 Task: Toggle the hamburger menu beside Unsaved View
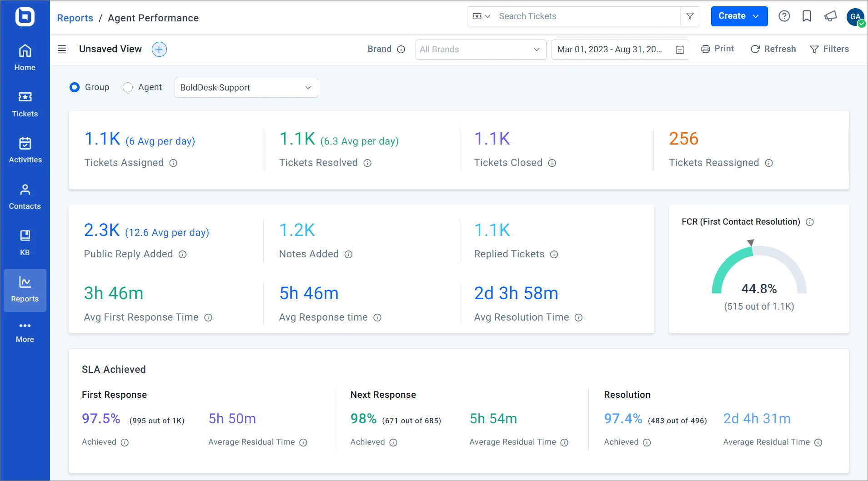point(62,49)
